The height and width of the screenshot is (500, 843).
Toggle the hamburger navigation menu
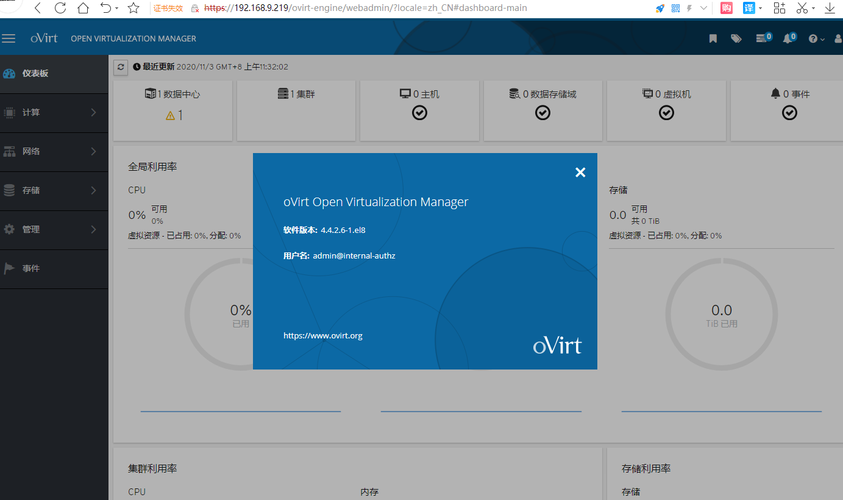(x=8, y=39)
